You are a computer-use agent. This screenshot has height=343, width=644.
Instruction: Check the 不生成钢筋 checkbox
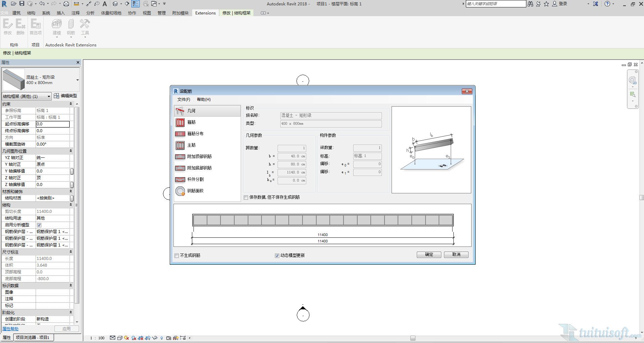point(177,256)
